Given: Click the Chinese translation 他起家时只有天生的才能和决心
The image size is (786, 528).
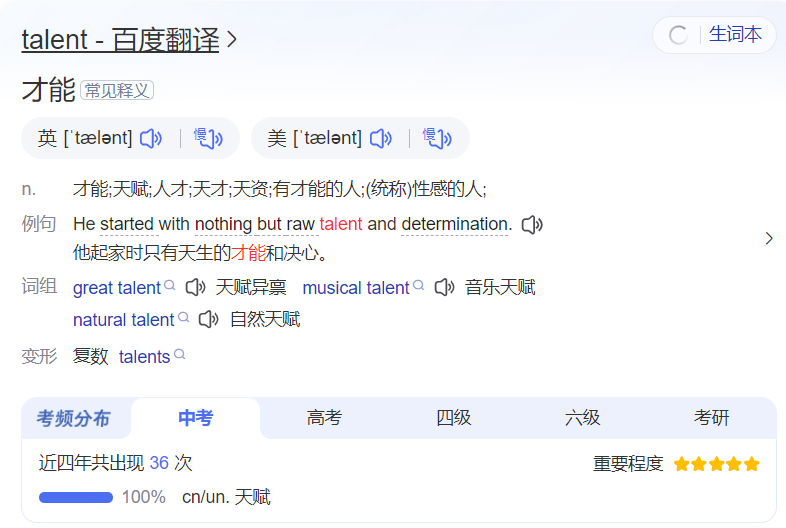Looking at the screenshot, I should pos(200,253).
